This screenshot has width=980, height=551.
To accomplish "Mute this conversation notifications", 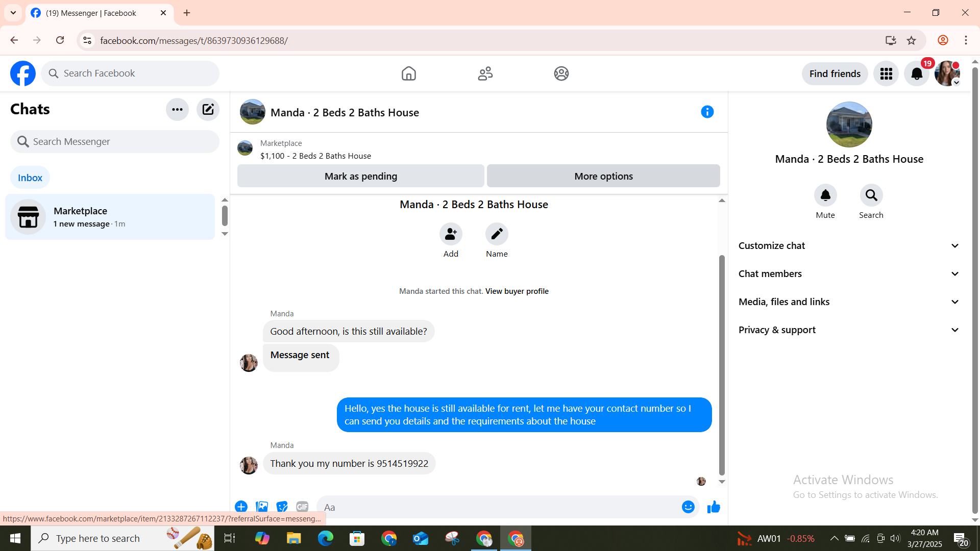I will (825, 195).
